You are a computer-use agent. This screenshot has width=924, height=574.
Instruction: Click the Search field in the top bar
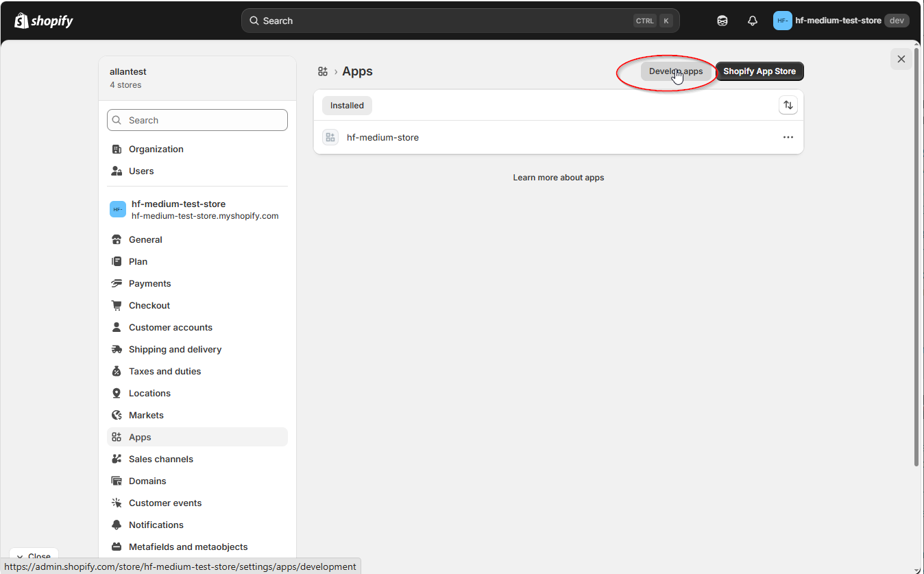coord(459,21)
